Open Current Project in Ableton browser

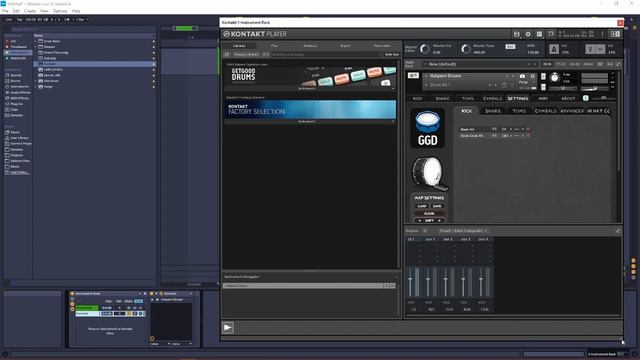[20, 144]
